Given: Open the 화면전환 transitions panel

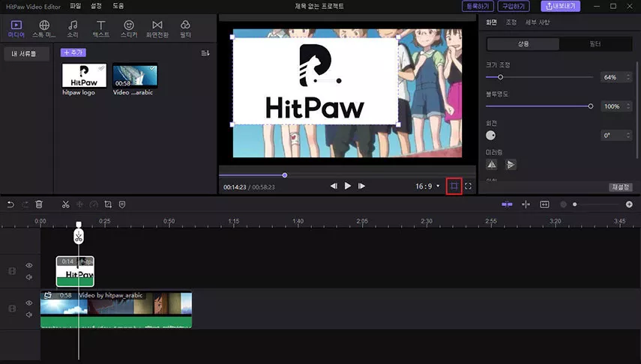Looking at the screenshot, I should click(x=157, y=29).
